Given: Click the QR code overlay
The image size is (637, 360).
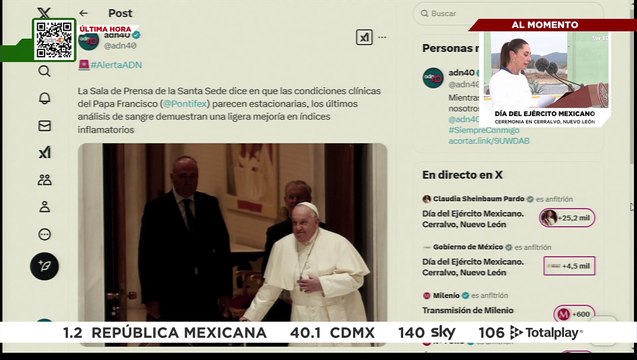Looking at the screenshot, I should (x=54, y=40).
